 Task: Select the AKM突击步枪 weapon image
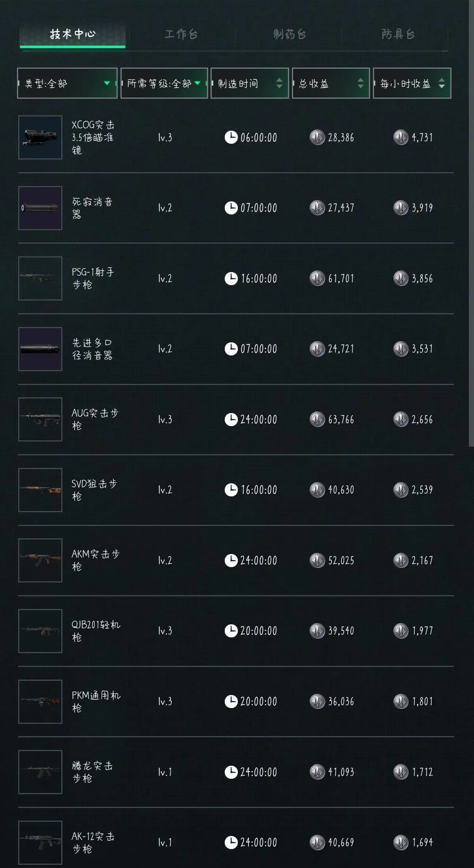click(40, 560)
